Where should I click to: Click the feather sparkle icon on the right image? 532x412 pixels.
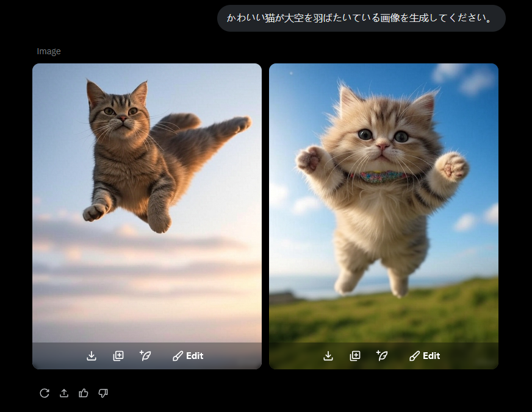(x=382, y=356)
